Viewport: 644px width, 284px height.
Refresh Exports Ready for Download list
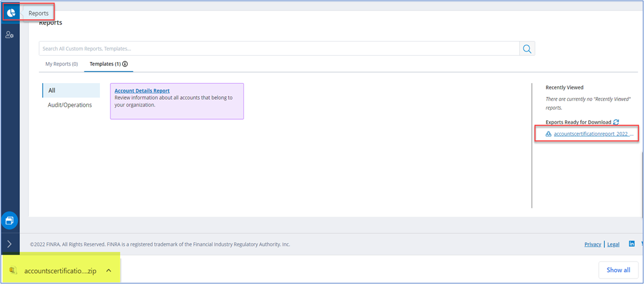(x=616, y=122)
